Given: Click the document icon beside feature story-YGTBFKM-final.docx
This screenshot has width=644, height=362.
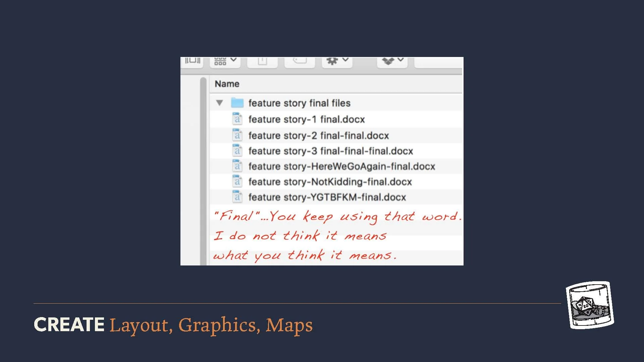Looking at the screenshot, I should (237, 197).
